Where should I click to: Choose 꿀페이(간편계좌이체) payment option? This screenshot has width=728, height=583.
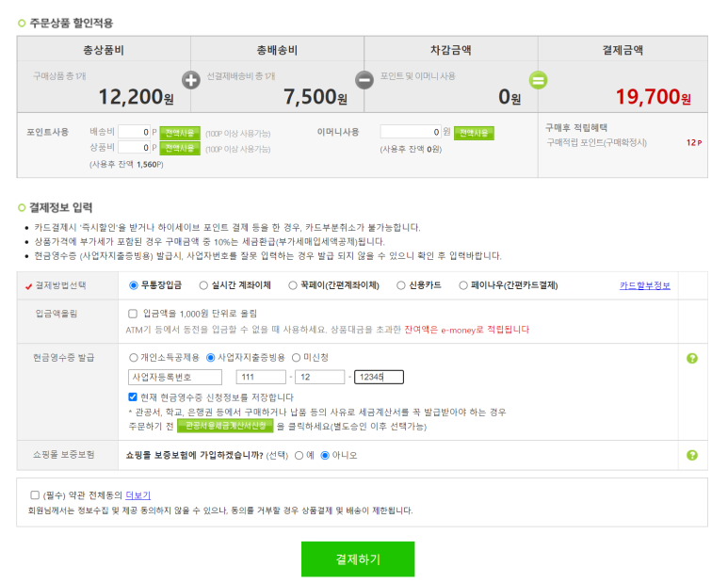(x=293, y=285)
